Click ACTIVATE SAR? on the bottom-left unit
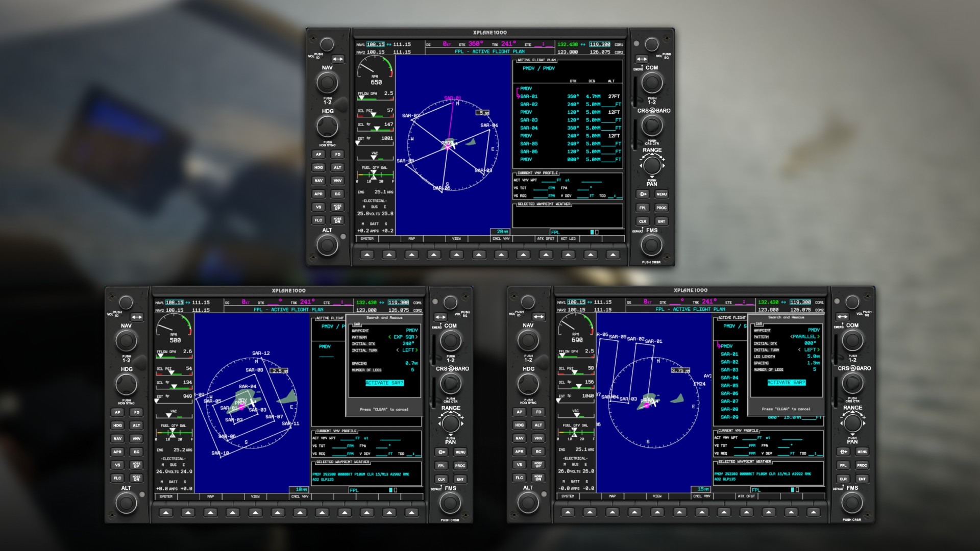 [384, 383]
